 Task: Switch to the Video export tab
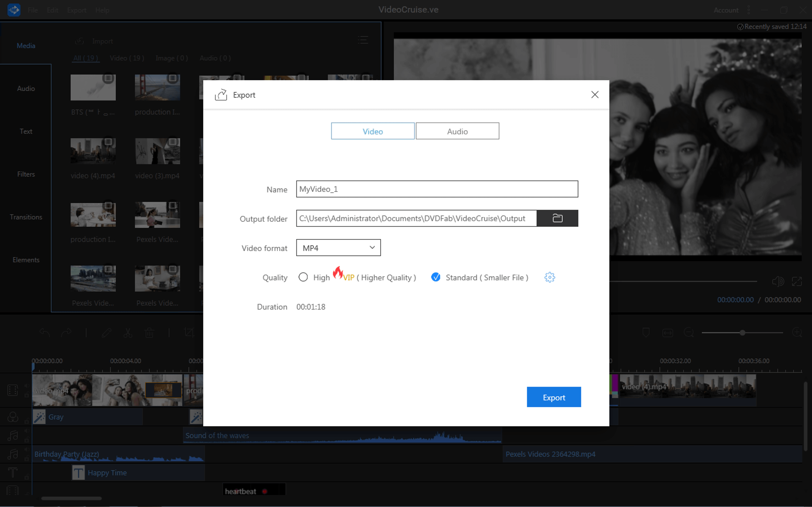point(373,131)
